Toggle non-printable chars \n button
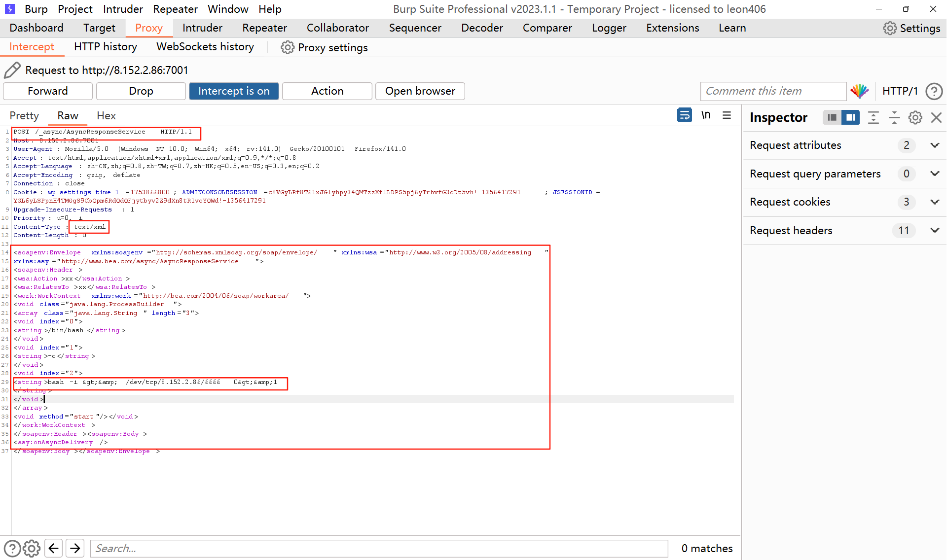 coord(706,115)
